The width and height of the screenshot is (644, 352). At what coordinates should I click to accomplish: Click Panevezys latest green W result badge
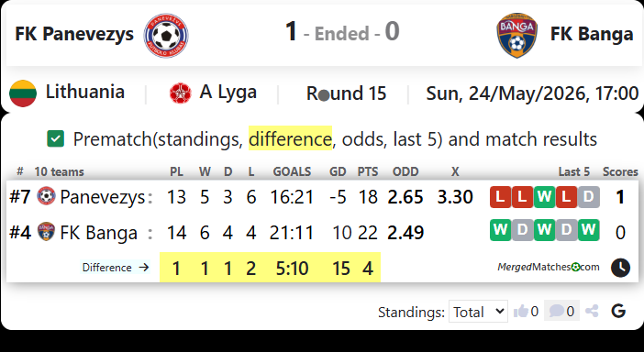[x=544, y=196]
